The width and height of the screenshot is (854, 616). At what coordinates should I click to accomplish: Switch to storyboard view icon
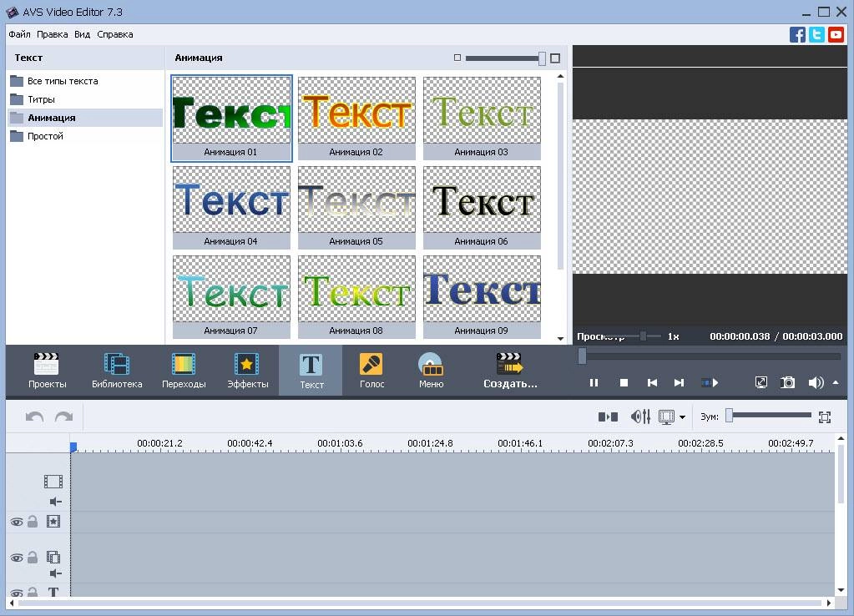(x=608, y=417)
